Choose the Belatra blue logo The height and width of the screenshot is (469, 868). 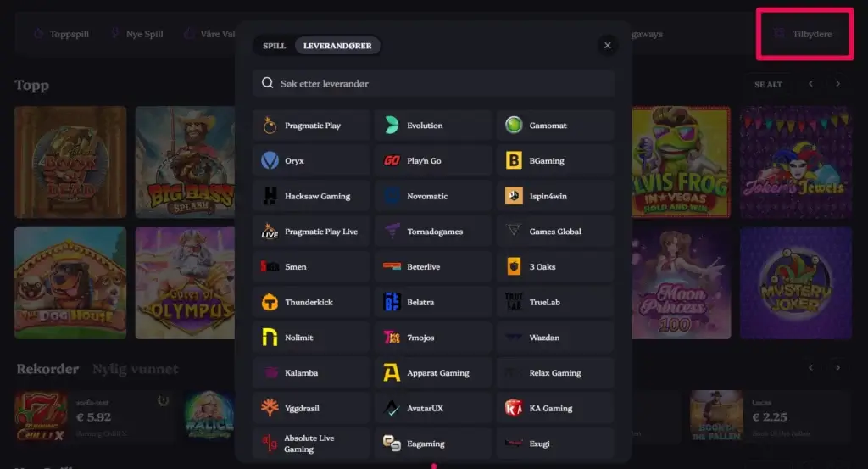point(392,302)
